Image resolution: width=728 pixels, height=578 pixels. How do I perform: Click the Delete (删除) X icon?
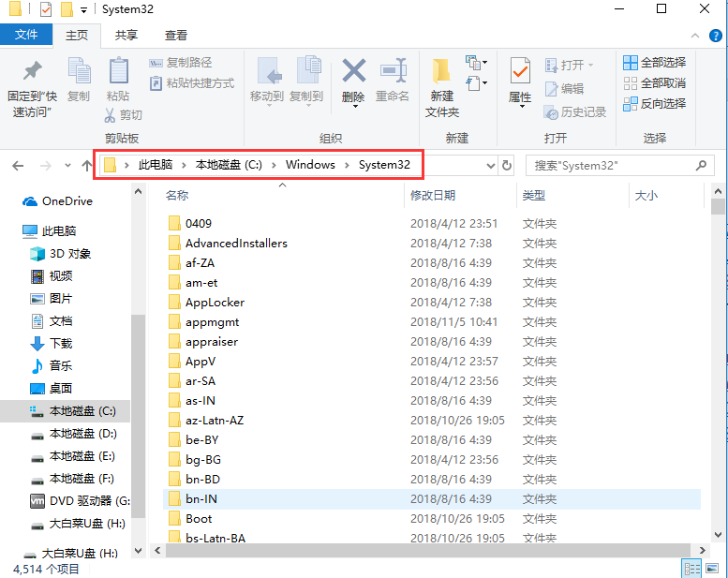354,70
